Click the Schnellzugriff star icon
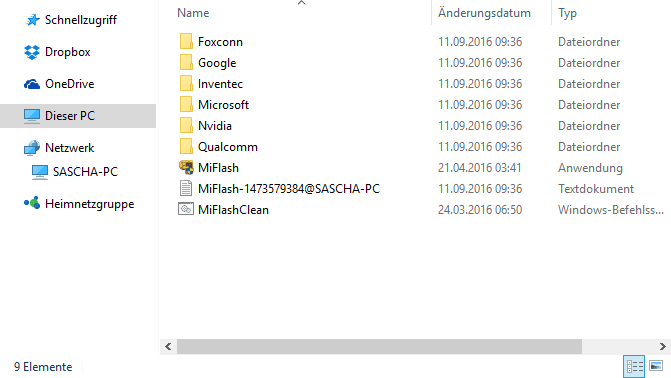This screenshot has width=671, height=378. [33, 20]
